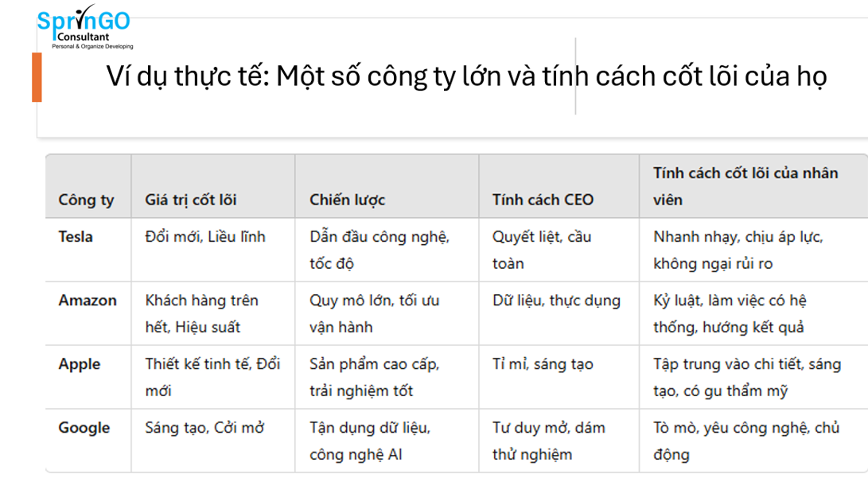
Task: Click the "Công ty" column header
Action: (x=86, y=200)
